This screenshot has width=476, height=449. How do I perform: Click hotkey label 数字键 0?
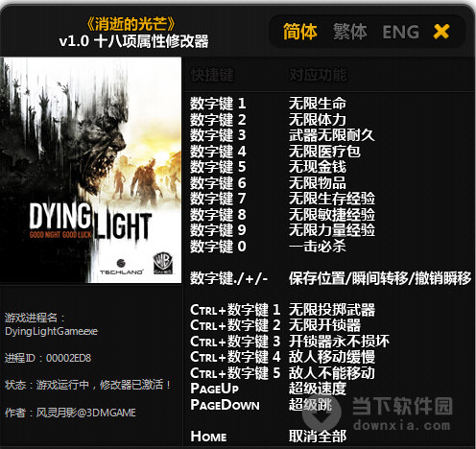click(218, 247)
